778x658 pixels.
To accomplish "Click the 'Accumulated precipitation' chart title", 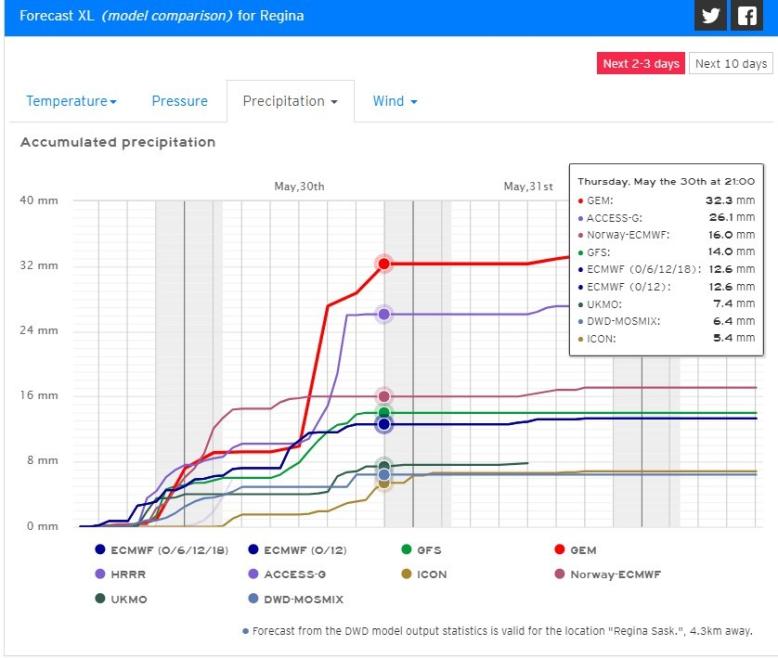I will pyautogui.click(x=118, y=142).
